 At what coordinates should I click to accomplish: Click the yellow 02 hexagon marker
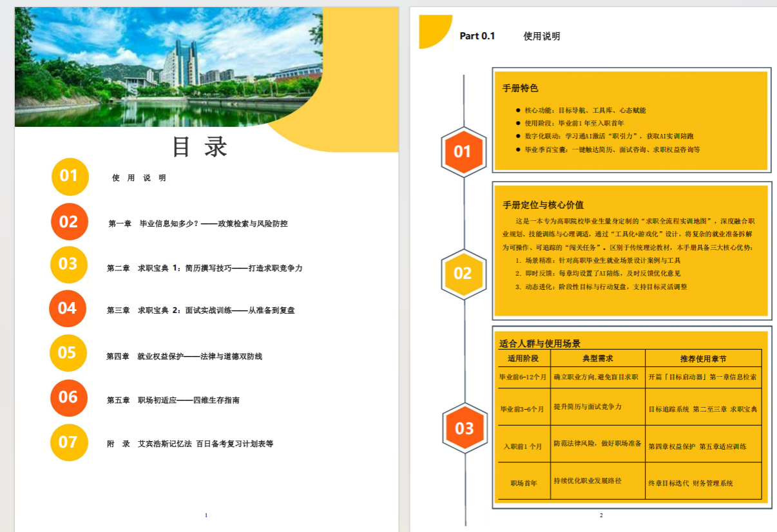point(463,274)
